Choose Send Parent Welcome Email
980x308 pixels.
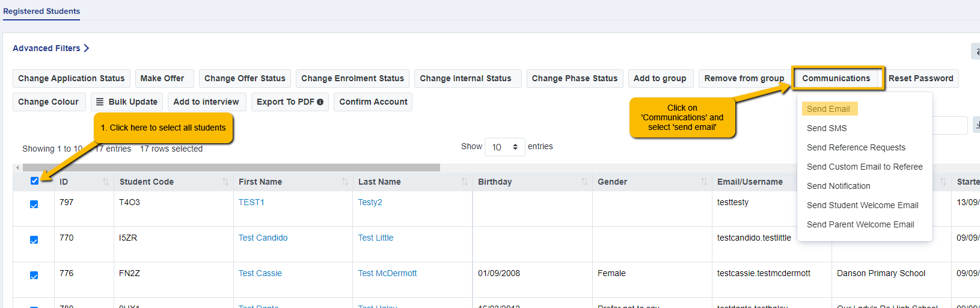(x=860, y=224)
